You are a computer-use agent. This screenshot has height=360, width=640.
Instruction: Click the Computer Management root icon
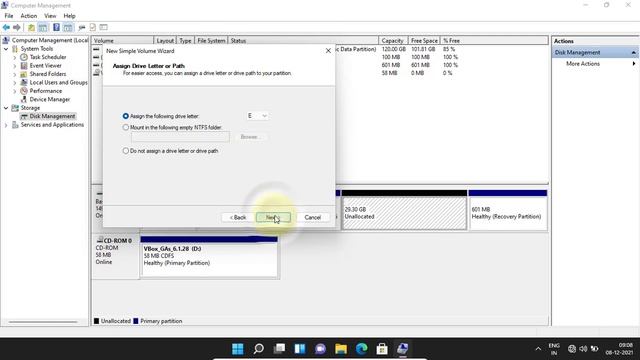(x=6, y=40)
